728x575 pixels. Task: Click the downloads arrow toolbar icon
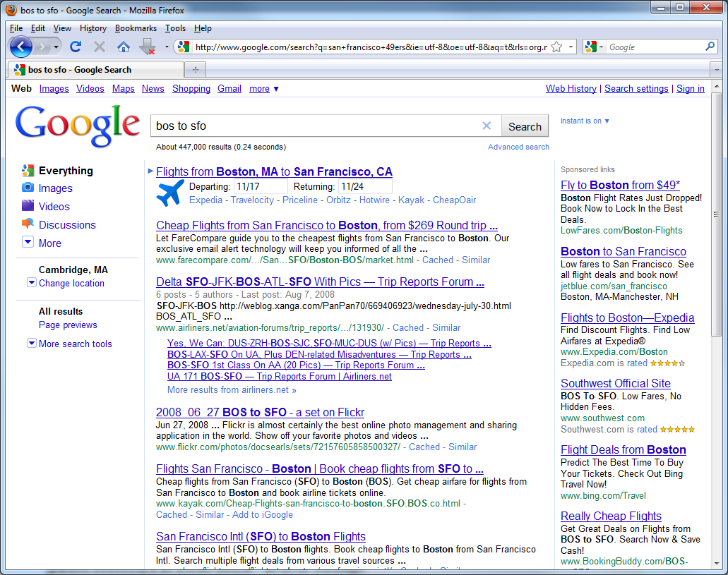click(148, 47)
